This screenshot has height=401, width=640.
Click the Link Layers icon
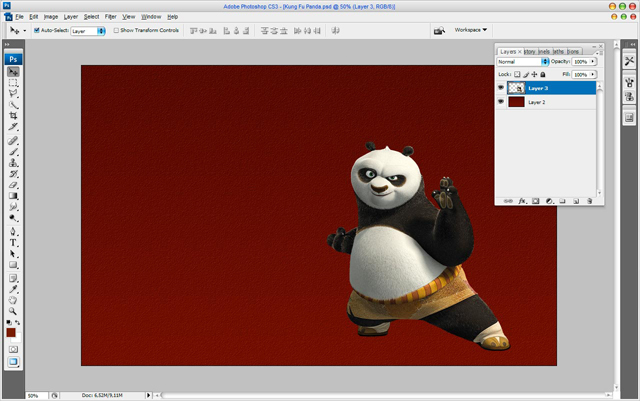click(x=508, y=201)
